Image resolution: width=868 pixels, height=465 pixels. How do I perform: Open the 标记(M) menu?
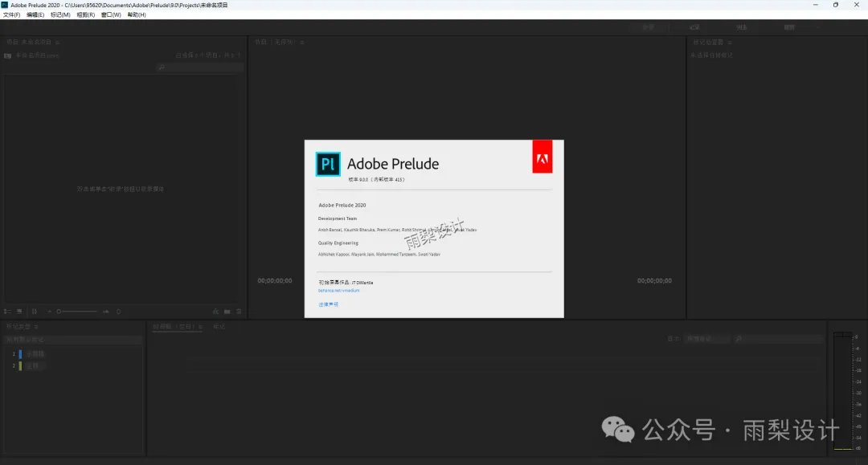[60, 15]
